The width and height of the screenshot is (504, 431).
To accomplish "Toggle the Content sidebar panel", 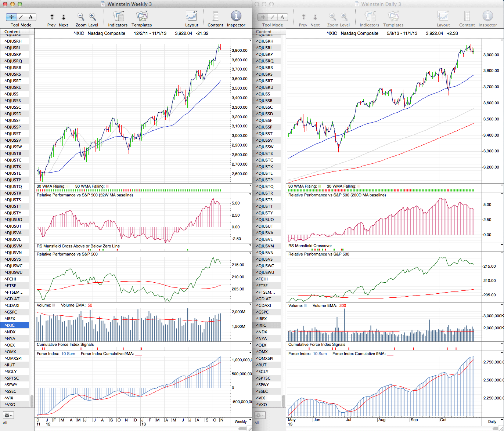I will point(215,16).
